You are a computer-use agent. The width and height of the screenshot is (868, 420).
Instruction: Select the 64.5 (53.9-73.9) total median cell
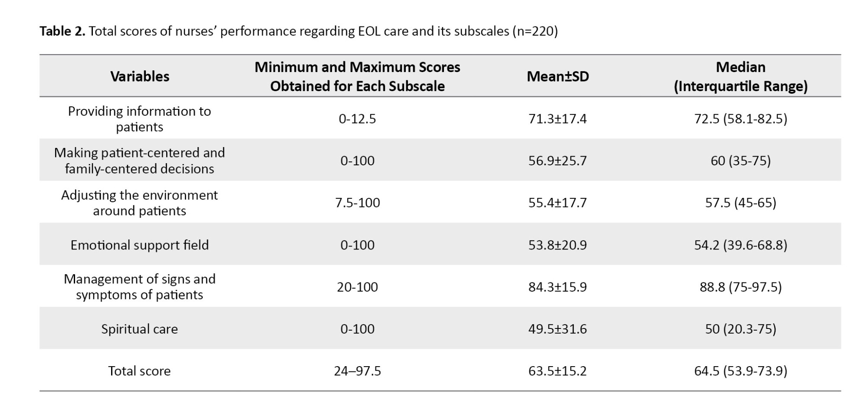point(740,371)
